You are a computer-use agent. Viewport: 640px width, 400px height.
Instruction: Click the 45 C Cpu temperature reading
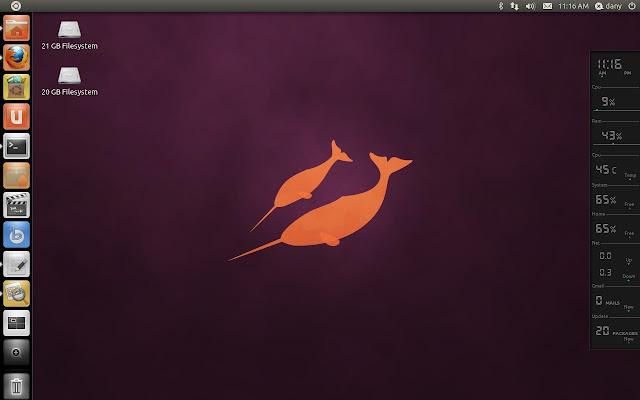click(606, 169)
